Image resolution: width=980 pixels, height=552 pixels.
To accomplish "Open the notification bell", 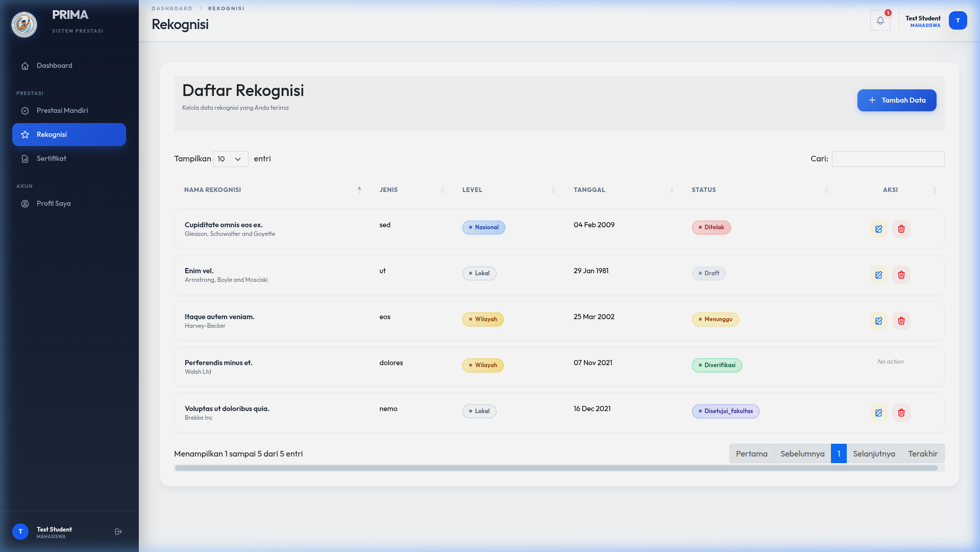I will point(880,20).
